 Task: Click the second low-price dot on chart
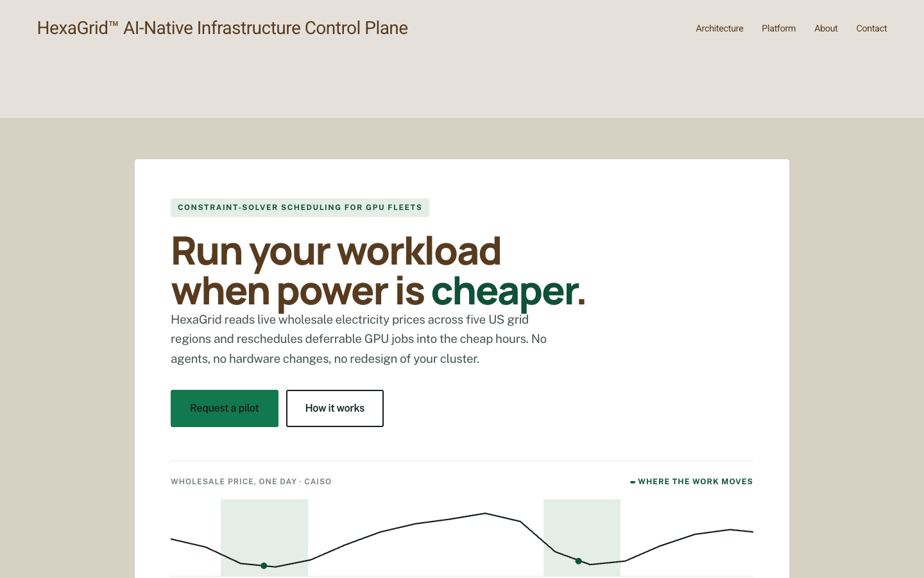578,561
